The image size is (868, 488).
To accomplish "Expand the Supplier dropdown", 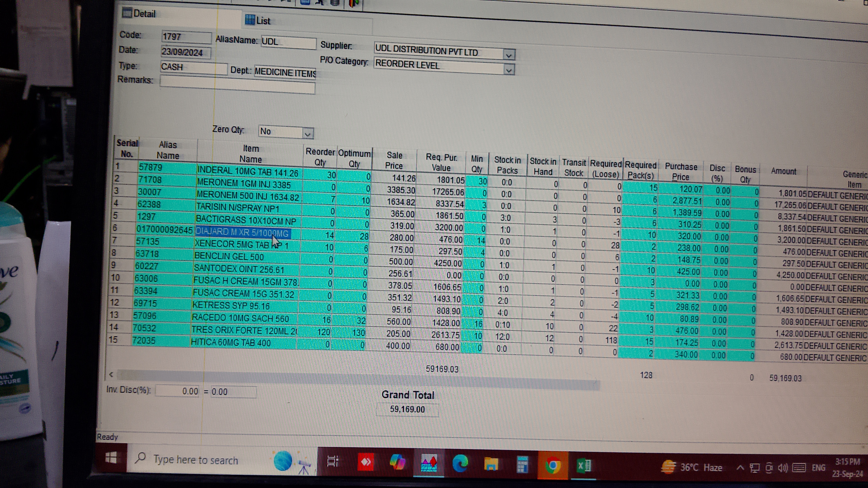I will point(509,55).
